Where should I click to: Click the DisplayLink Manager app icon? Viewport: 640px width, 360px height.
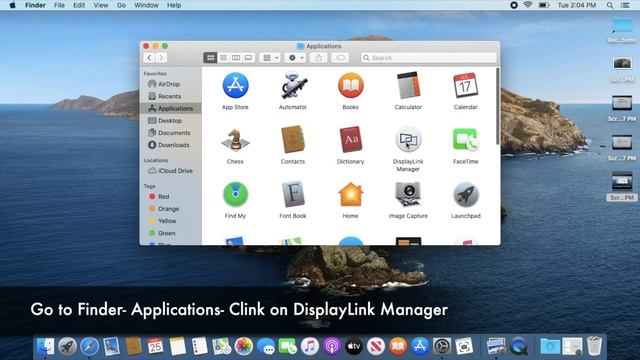(x=408, y=140)
